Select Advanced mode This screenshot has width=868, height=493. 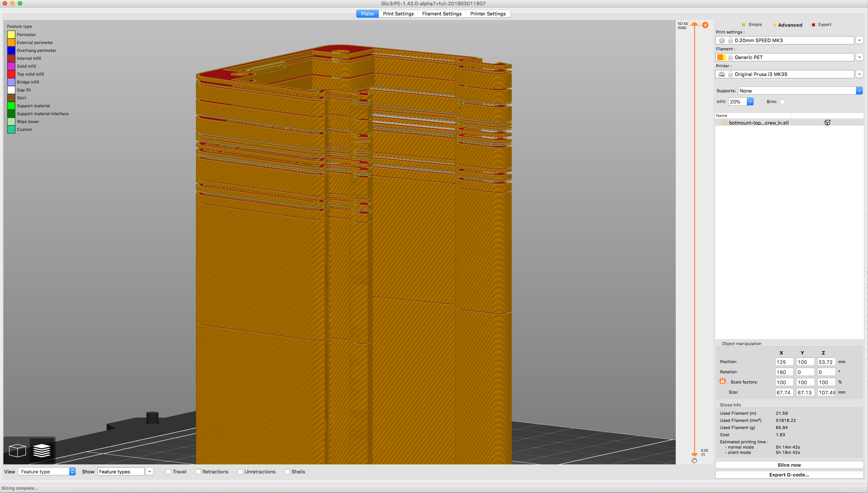click(787, 25)
